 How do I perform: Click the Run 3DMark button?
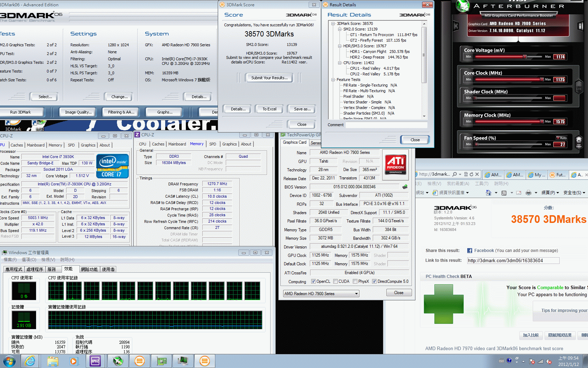pos(21,112)
